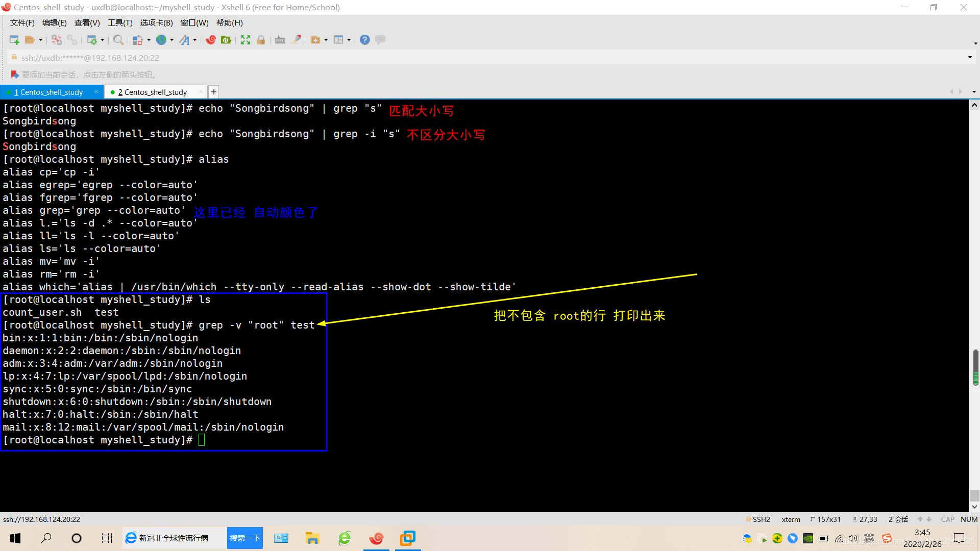Image resolution: width=980 pixels, height=551 pixels.
Task: Open Task View in the taskbar
Action: pyautogui.click(x=107, y=538)
